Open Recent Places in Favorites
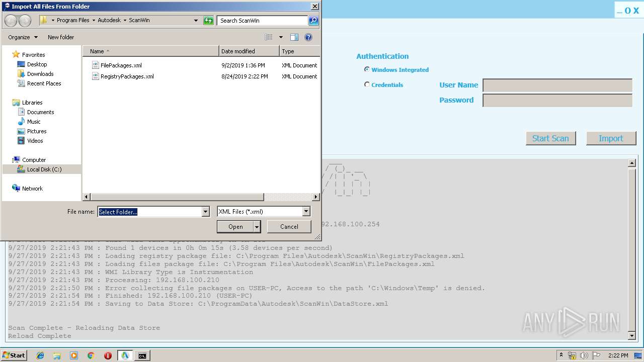Screen dimensions: 644x362 tap(44, 83)
